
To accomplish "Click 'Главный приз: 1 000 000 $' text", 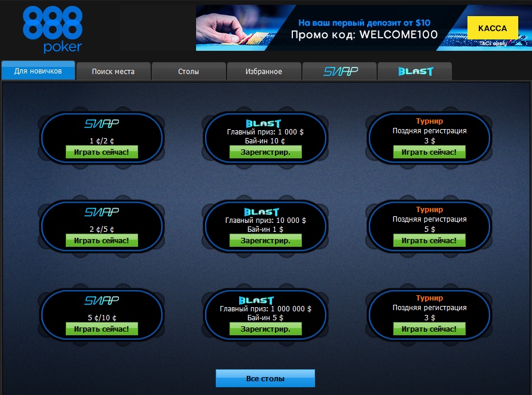I will pyautogui.click(x=265, y=309).
